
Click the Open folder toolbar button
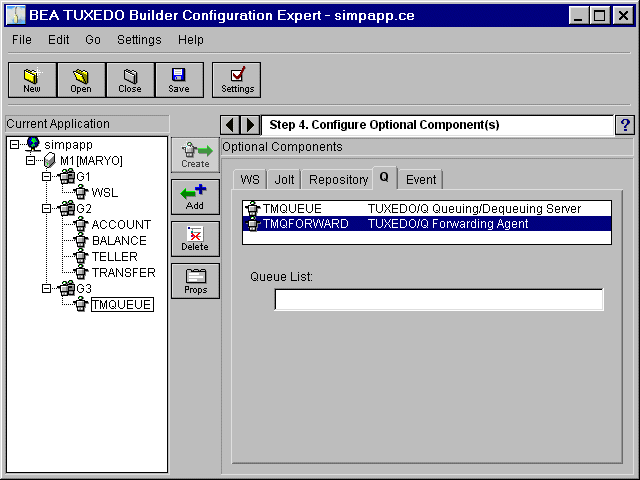click(81, 80)
